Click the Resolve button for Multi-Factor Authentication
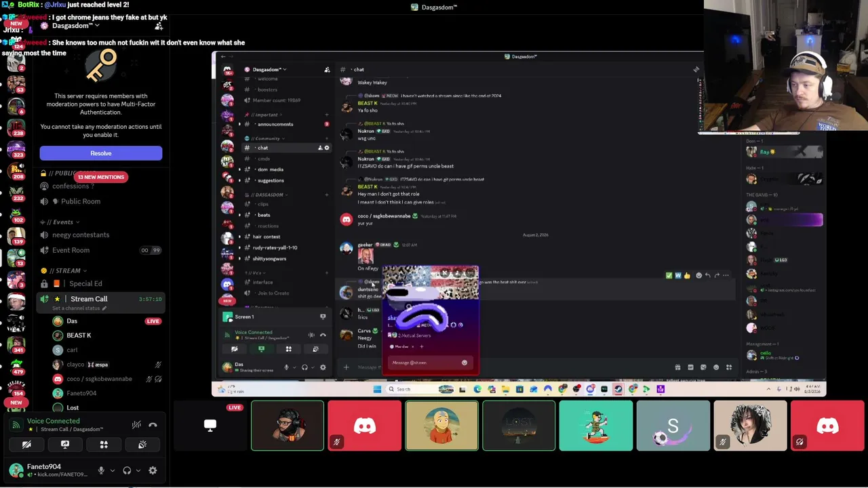868x488 pixels. click(101, 153)
